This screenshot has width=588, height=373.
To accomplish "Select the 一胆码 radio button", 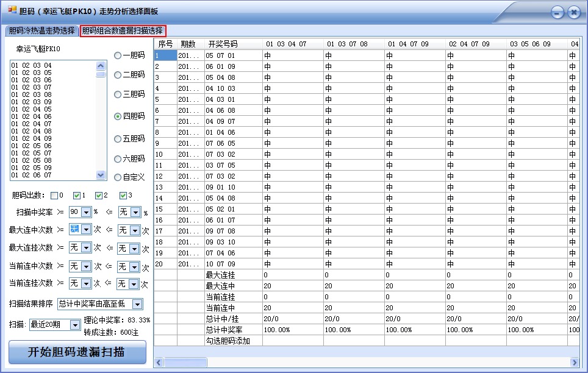I will [117, 55].
